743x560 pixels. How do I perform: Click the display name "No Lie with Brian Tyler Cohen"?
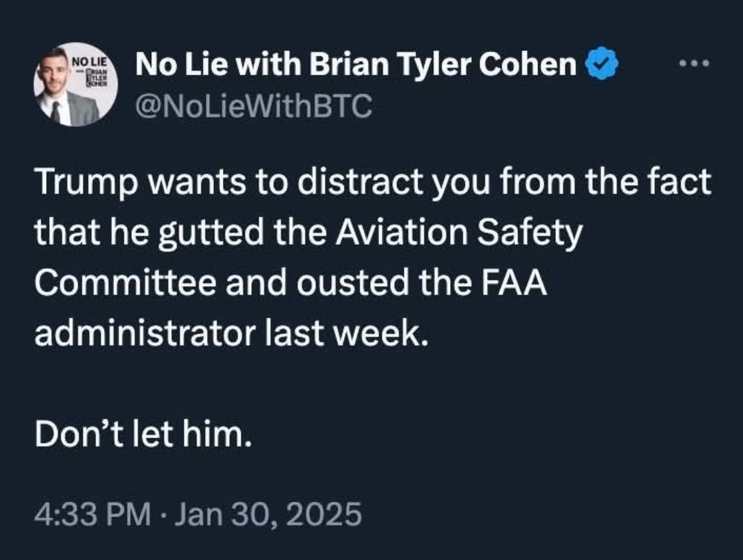(355, 66)
